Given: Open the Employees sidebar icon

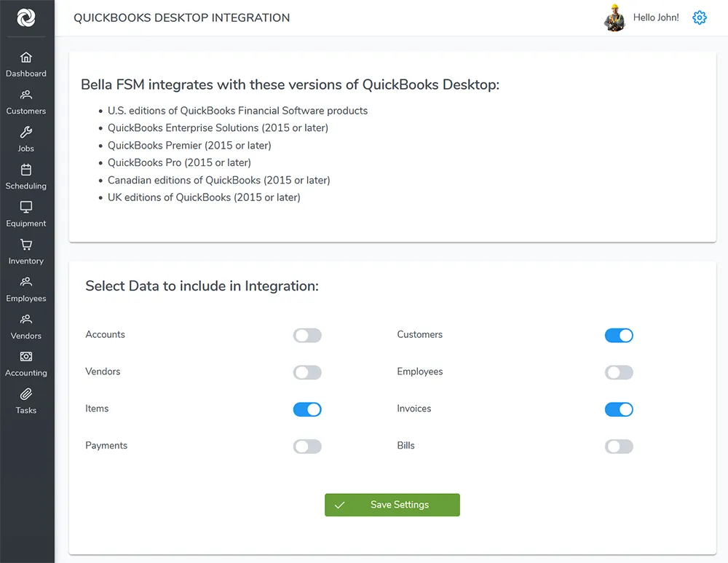Looking at the screenshot, I should (26, 282).
